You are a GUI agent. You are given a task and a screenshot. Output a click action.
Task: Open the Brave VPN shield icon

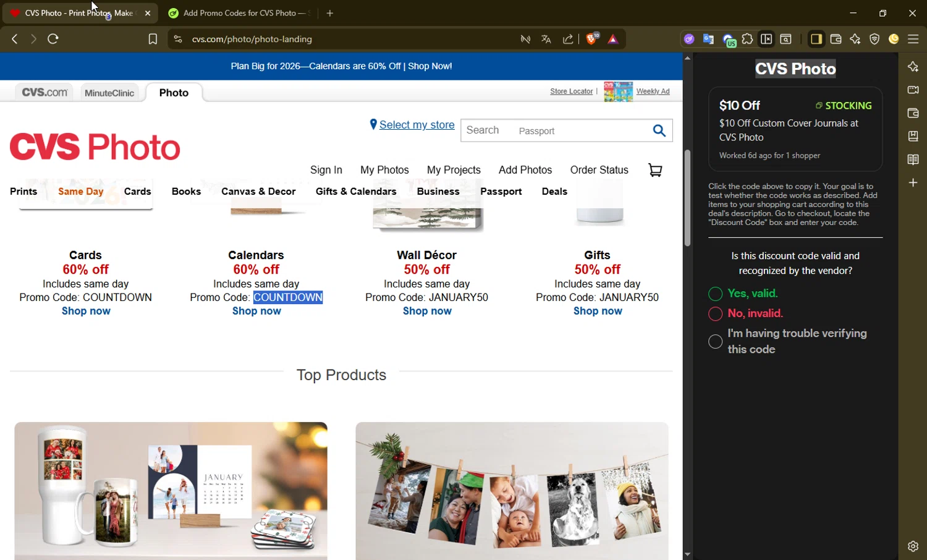(x=874, y=39)
